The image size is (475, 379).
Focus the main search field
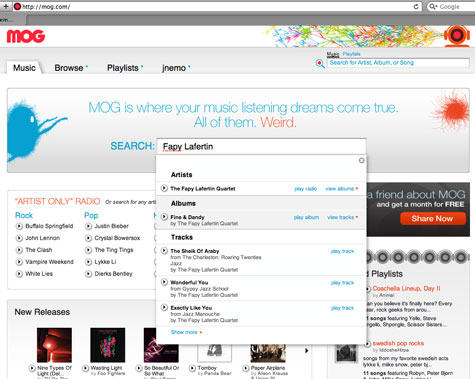(261, 147)
